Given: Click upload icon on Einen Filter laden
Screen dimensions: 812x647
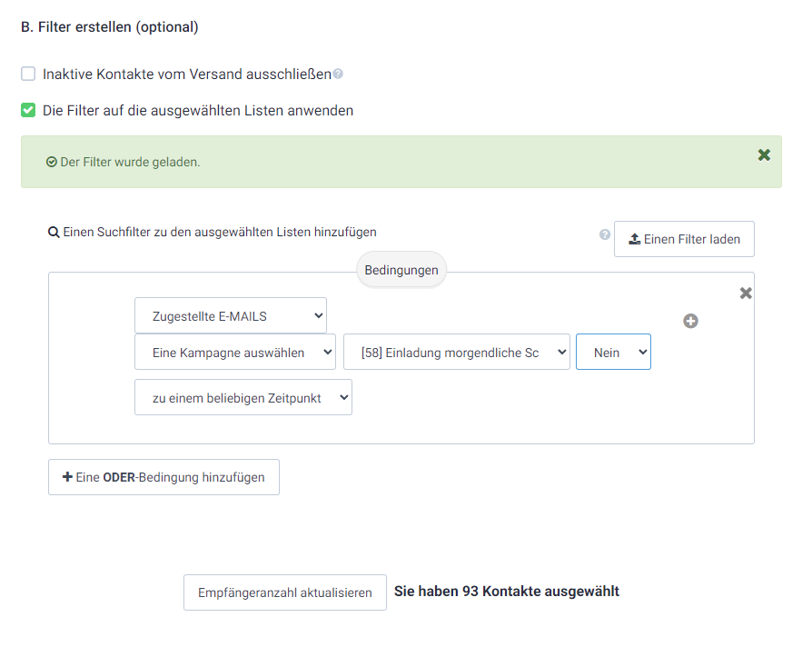Looking at the screenshot, I should [634, 239].
